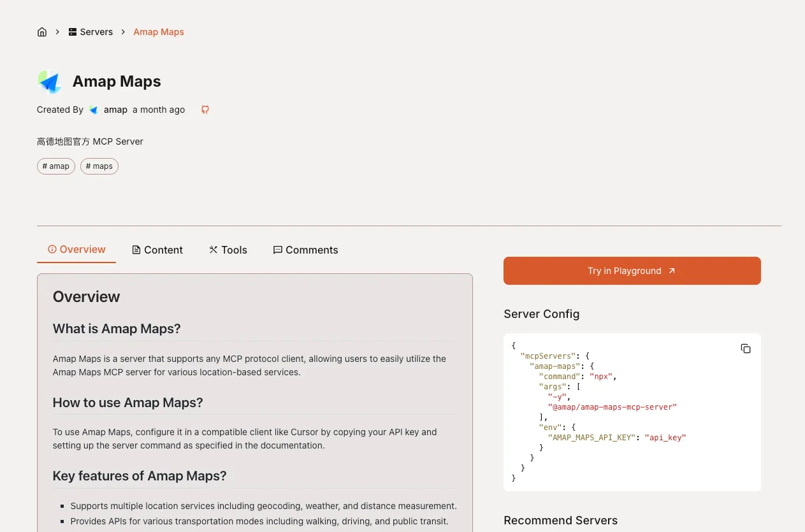Click the bullet about transportation mode APIs
This screenshot has width=805, height=532.
click(259, 521)
